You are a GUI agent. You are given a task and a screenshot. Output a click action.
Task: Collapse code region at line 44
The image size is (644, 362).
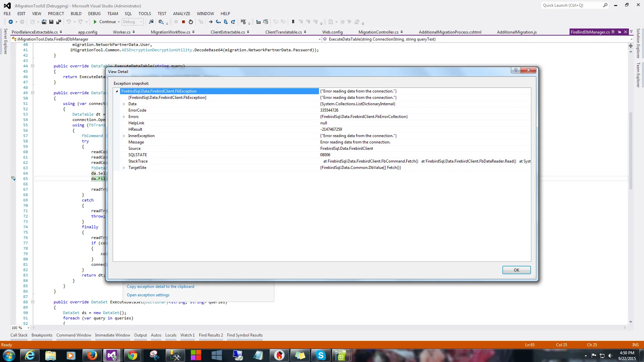click(x=33, y=66)
